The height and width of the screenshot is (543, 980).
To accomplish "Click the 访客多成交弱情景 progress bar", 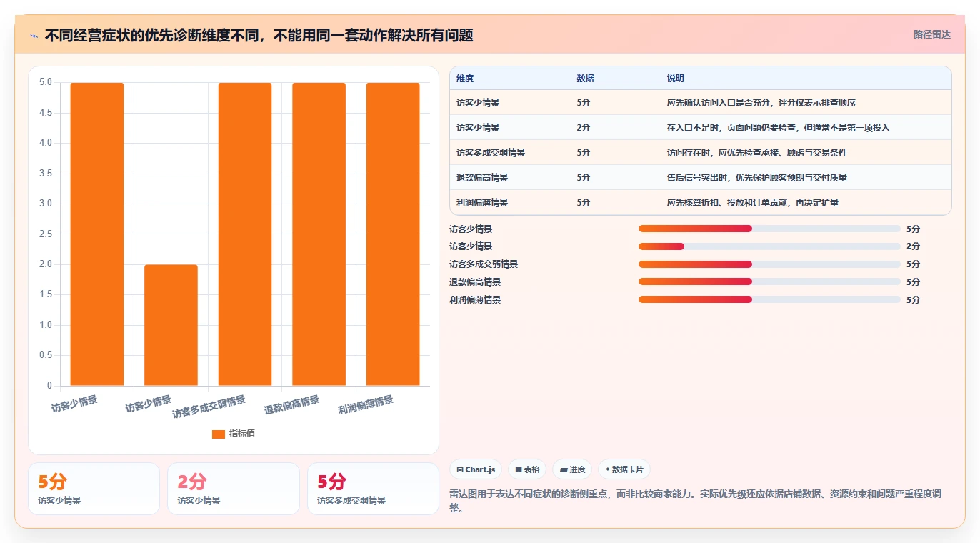I will pyautogui.click(x=769, y=264).
